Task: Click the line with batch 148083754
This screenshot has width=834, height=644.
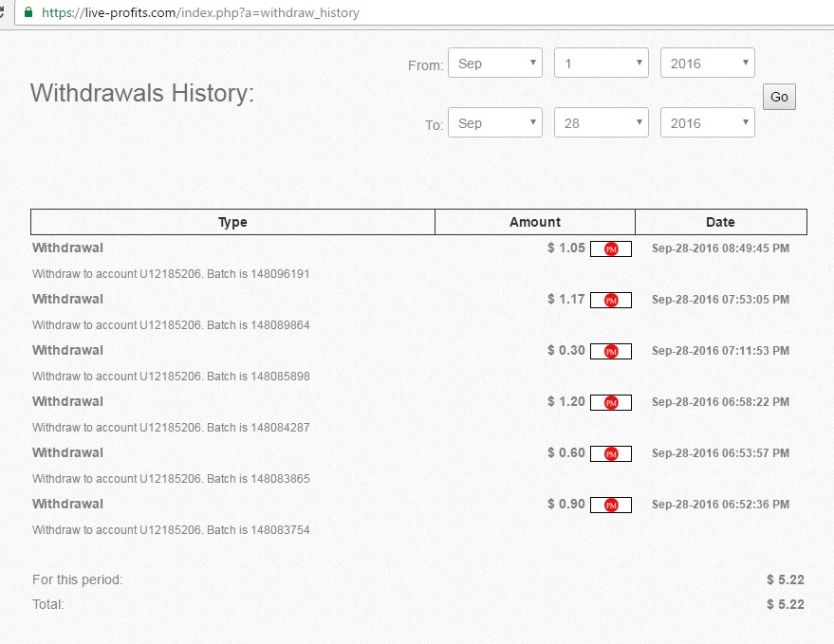Action: [x=171, y=529]
